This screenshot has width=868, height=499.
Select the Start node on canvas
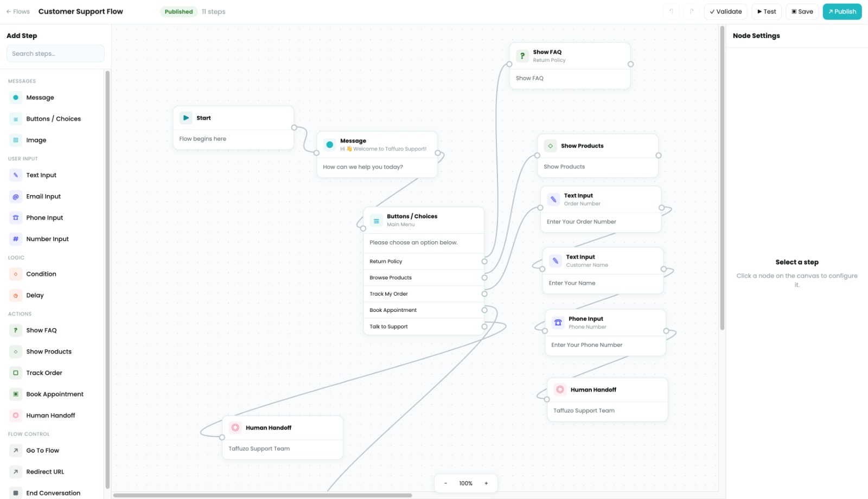pos(233,128)
